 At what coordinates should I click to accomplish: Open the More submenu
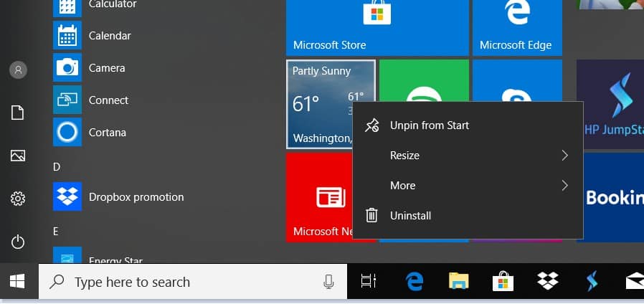pos(468,185)
